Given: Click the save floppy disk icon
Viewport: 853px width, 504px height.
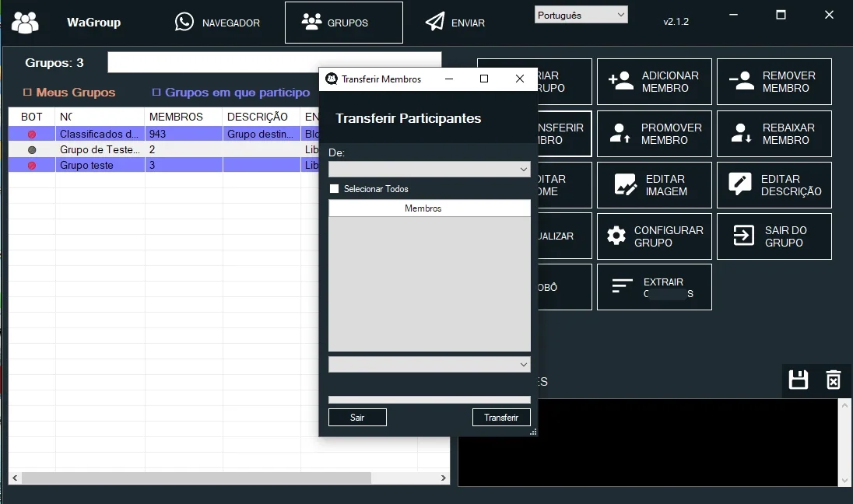Looking at the screenshot, I should coord(798,380).
